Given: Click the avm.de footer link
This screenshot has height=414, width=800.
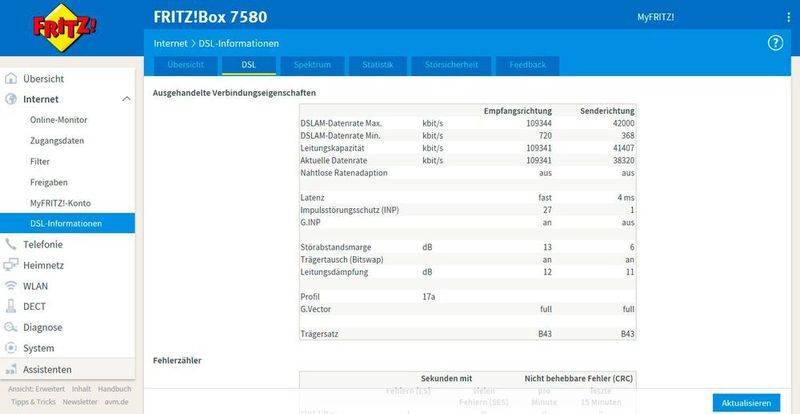Looking at the screenshot, I should click(117, 402).
